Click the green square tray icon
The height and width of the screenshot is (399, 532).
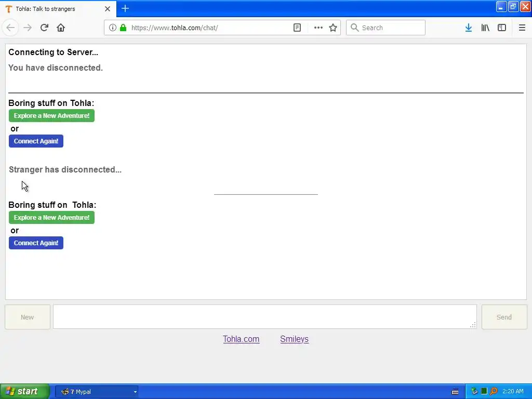[x=484, y=391]
